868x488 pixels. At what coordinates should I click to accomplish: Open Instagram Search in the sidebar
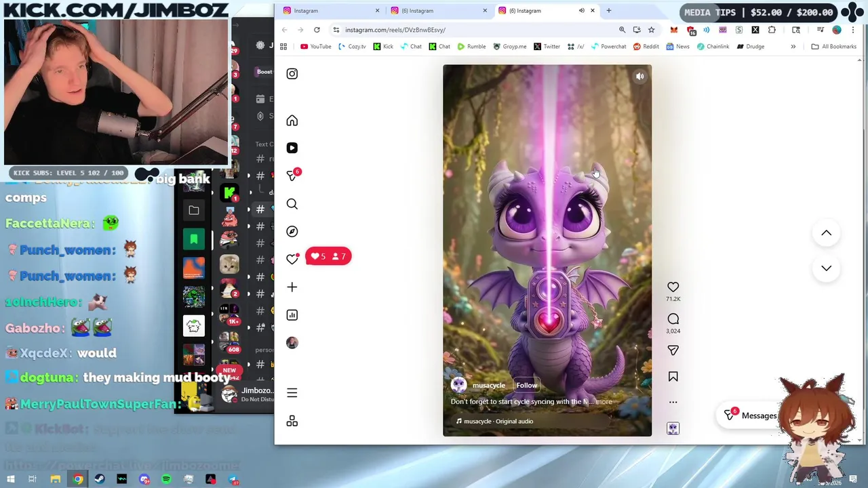[x=292, y=204]
